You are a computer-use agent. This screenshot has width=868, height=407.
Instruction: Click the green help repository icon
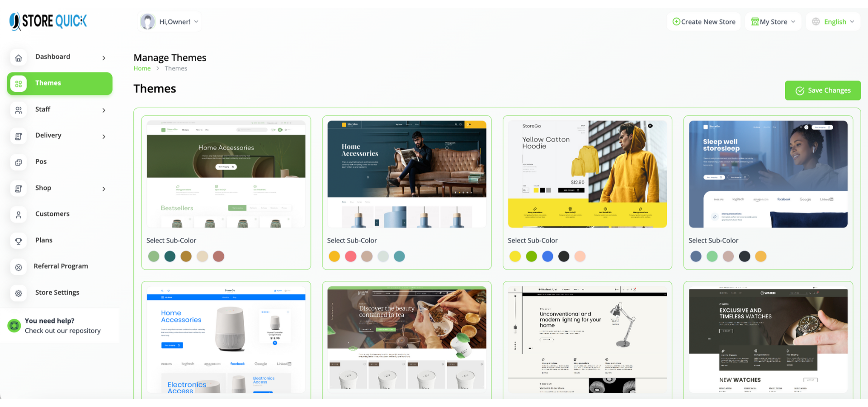[x=14, y=326]
